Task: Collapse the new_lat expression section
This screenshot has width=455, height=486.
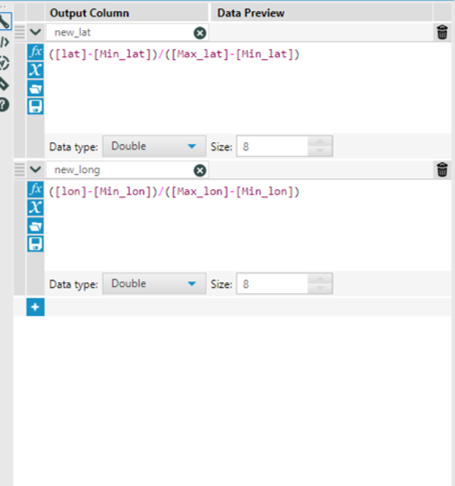Action: (35, 32)
